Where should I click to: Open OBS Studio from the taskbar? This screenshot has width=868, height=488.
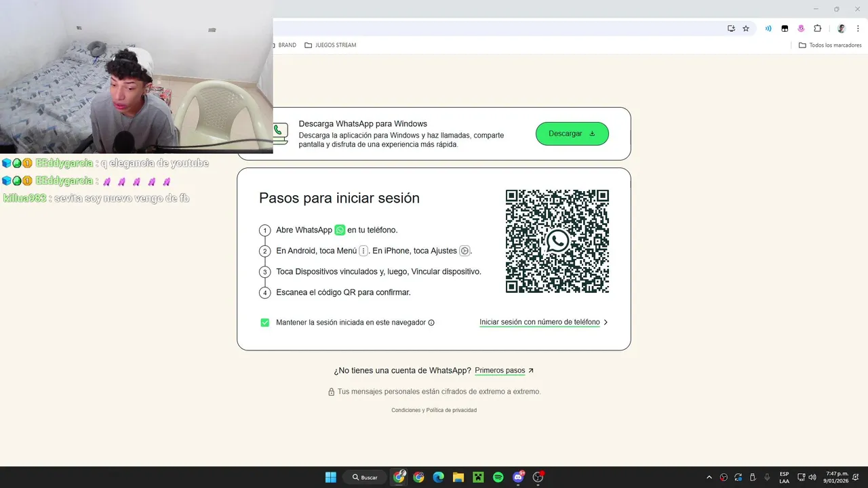tap(538, 477)
